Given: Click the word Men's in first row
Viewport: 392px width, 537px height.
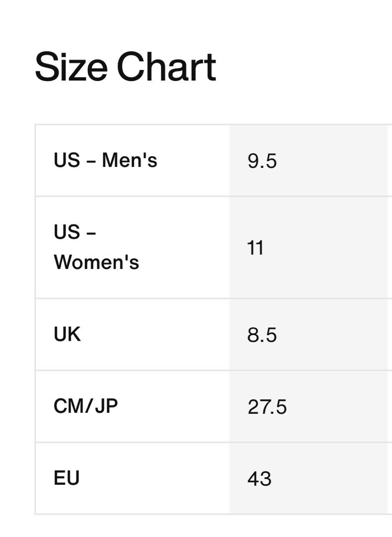Looking at the screenshot, I should (130, 160).
